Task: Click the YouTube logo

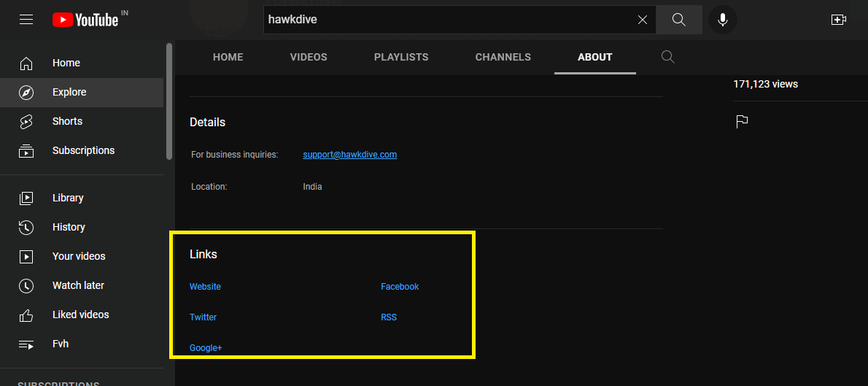Action: coord(85,20)
